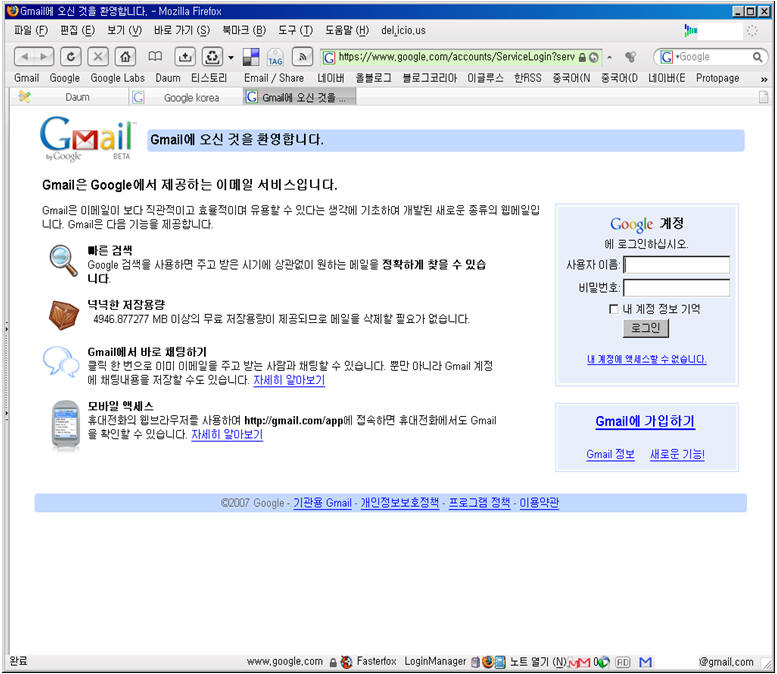Focus the 사용자 이름 username field
The height and width of the screenshot is (674, 777).
tap(676, 265)
